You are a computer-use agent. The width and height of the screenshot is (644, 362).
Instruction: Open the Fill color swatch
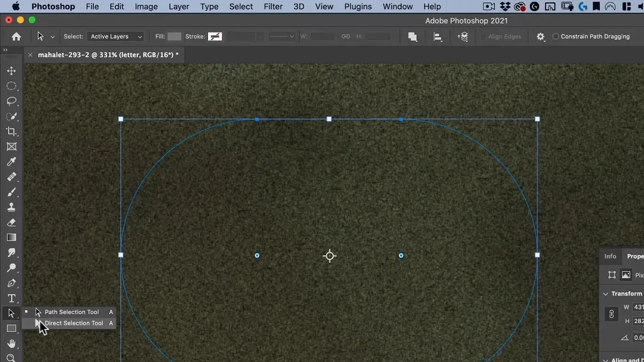tap(174, 37)
